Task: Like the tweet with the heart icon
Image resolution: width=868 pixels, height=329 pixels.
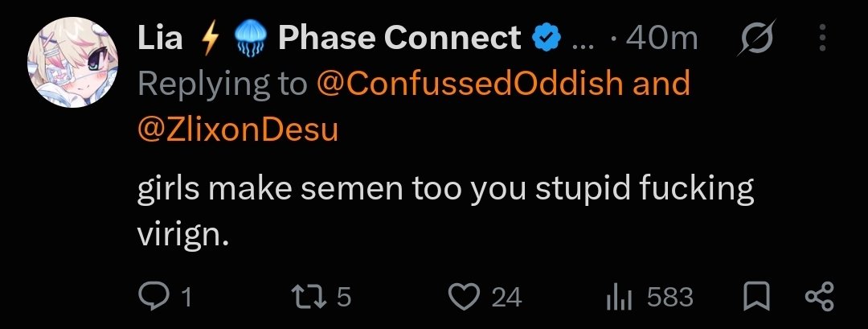Action: pyautogui.click(x=464, y=298)
